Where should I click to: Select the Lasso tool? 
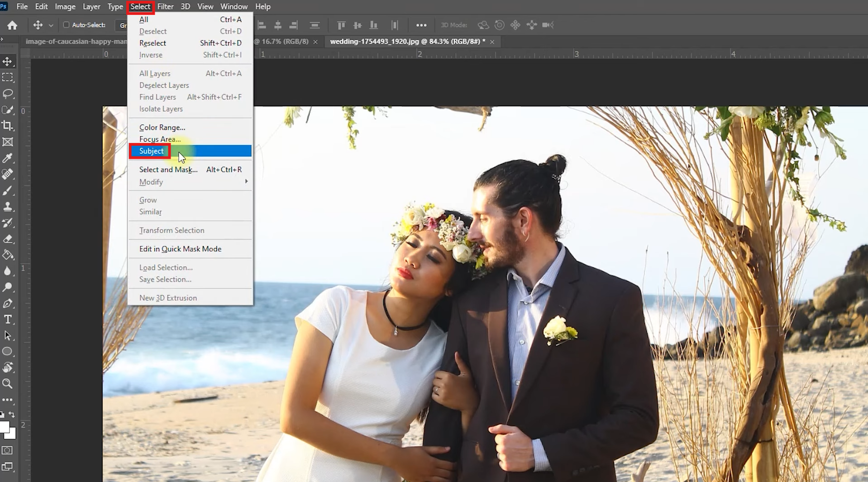point(8,94)
